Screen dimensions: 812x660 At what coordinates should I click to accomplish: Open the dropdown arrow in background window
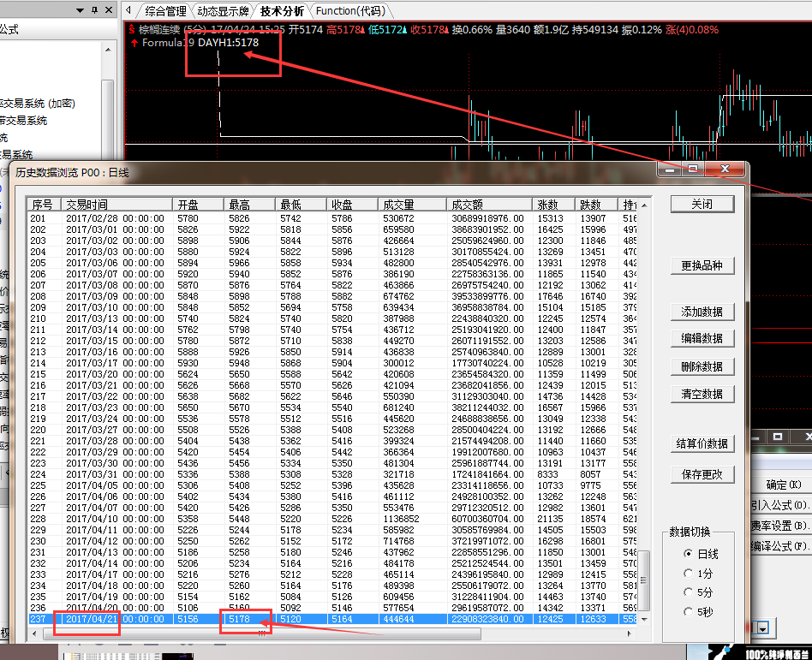coord(763,628)
